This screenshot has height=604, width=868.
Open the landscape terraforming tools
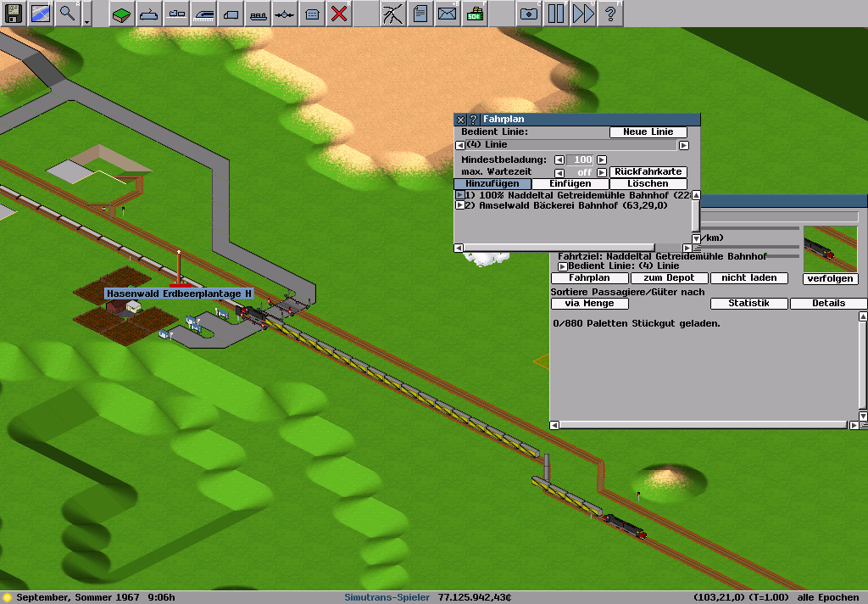pyautogui.click(x=122, y=14)
